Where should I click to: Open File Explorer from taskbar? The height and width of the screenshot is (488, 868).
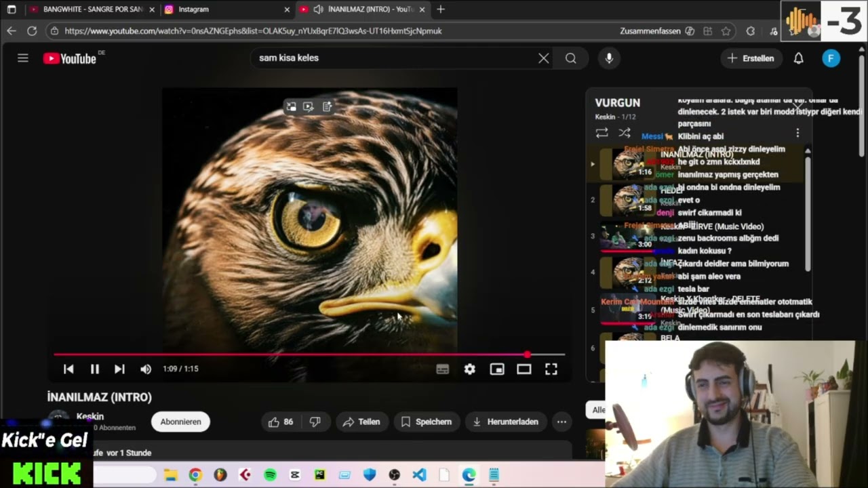point(170,475)
